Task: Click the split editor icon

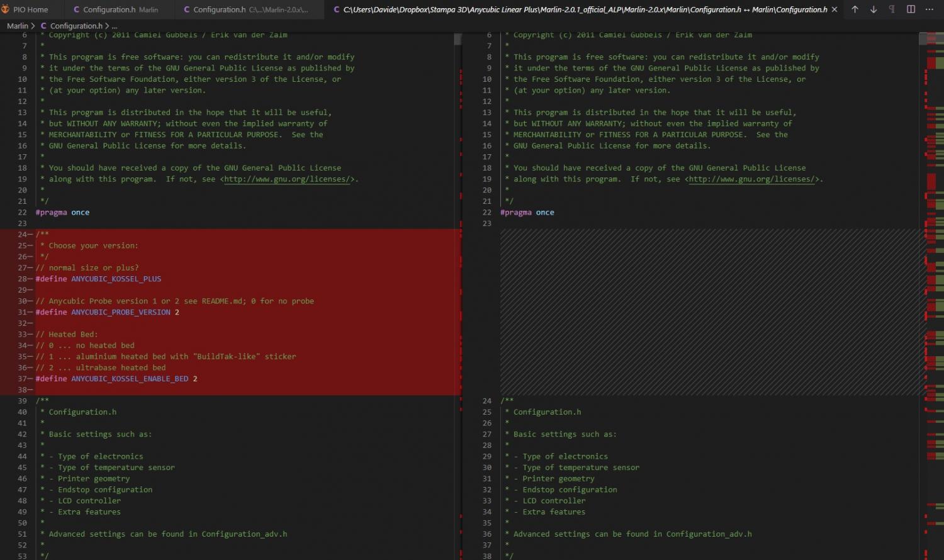Action: [x=911, y=9]
